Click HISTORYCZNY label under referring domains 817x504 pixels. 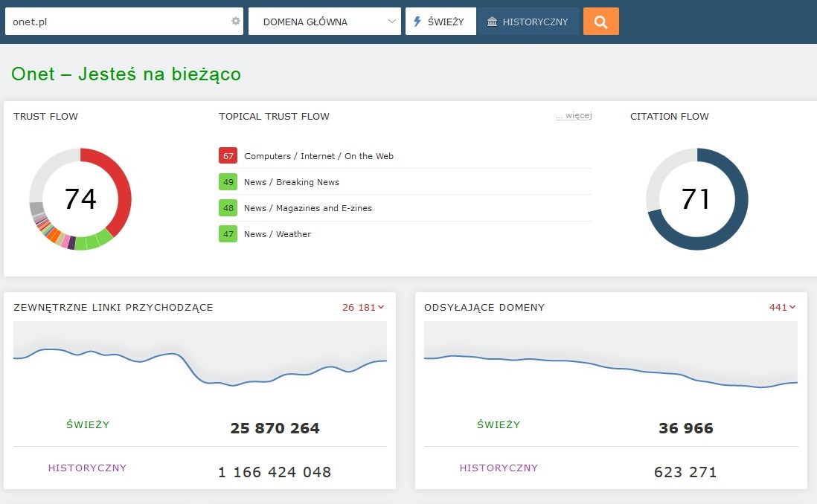(x=499, y=468)
